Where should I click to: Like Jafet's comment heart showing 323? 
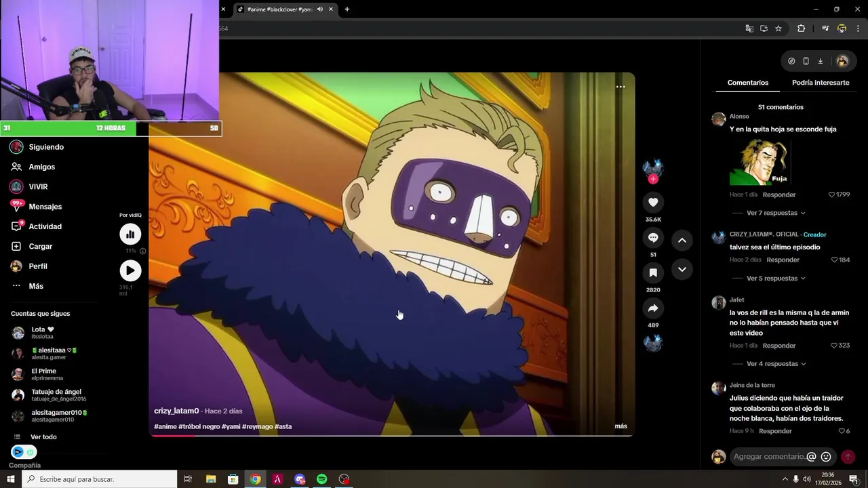pos(835,346)
